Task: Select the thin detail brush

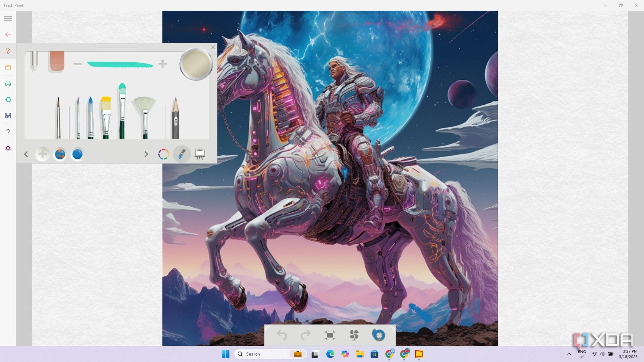Action: pos(58,118)
